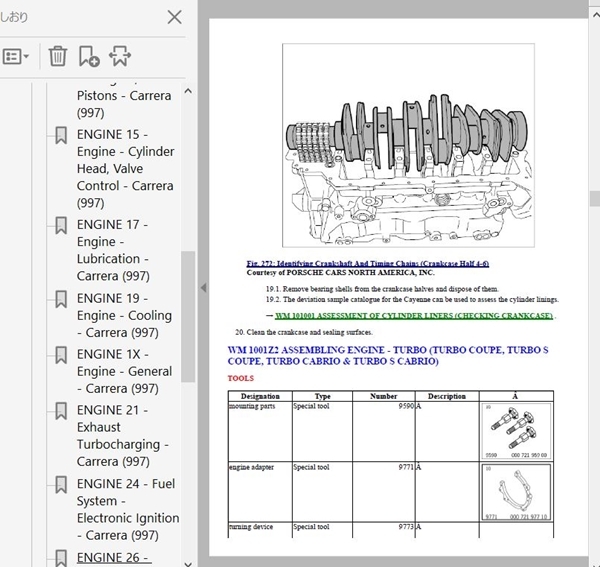Click the ENGINE 17 bookmark ribbon icon

[61, 225]
